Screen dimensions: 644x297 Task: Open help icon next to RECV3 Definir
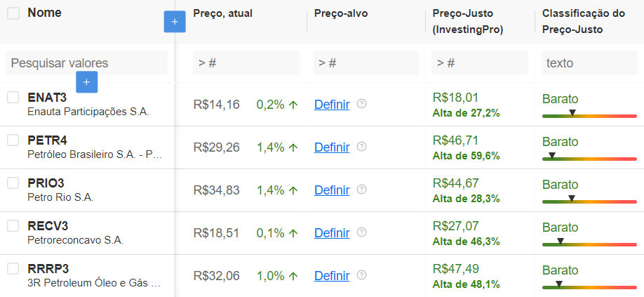point(361,232)
